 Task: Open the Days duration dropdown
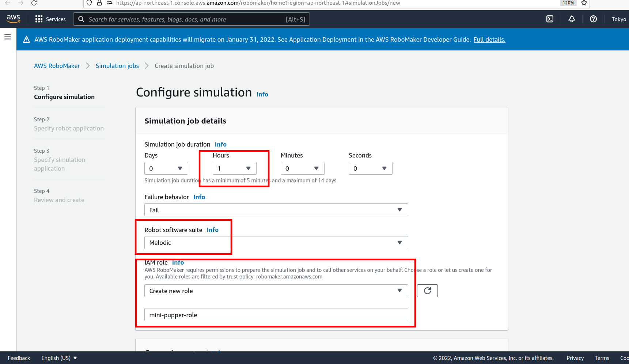point(166,168)
